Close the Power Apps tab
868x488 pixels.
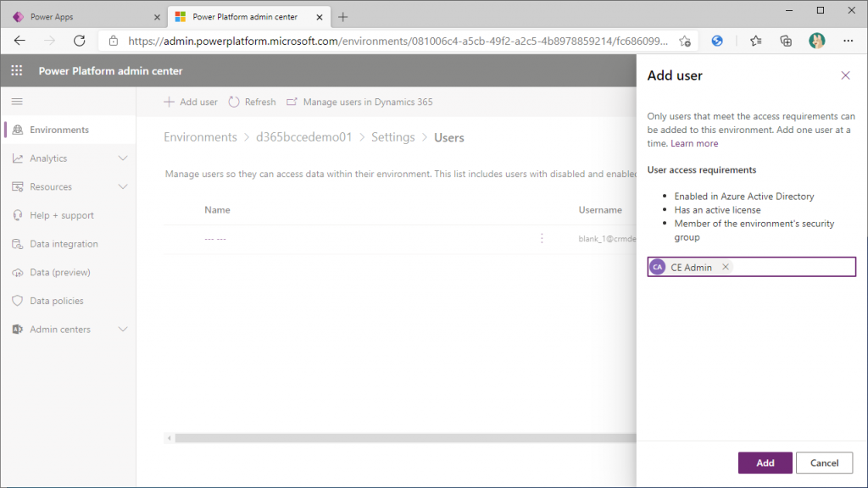pos(157,17)
